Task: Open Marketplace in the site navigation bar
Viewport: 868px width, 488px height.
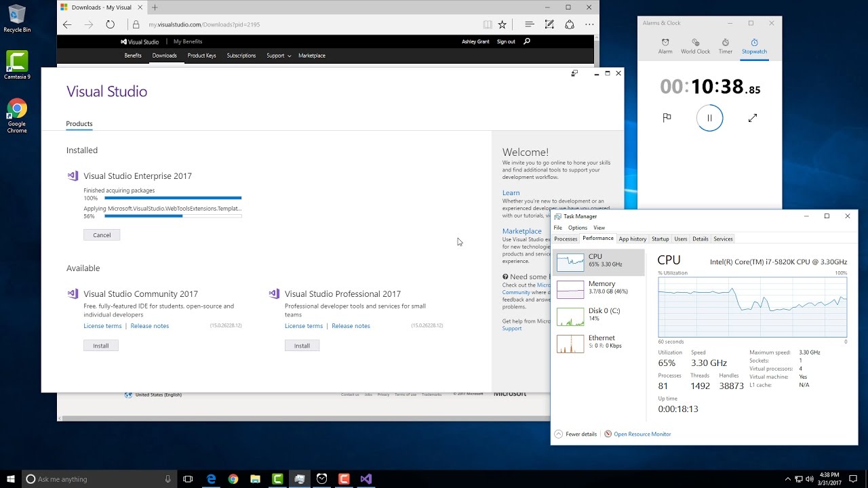Action: [312, 56]
